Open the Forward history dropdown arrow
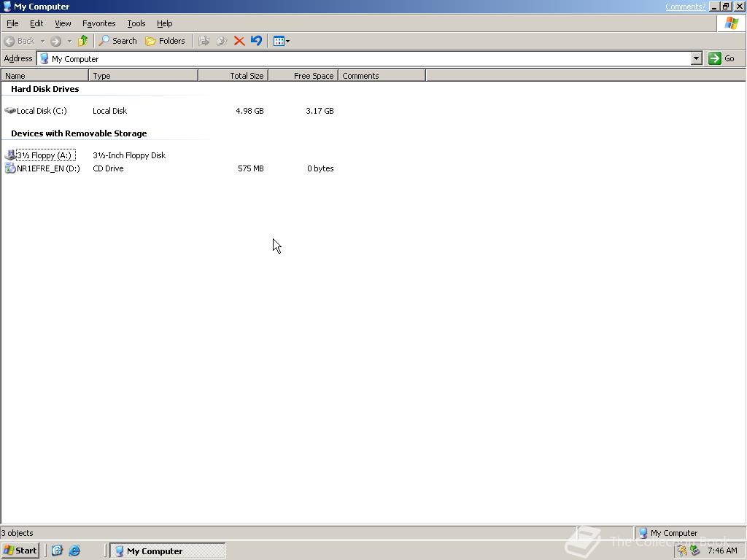The width and height of the screenshot is (747, 560). [69, 41]
